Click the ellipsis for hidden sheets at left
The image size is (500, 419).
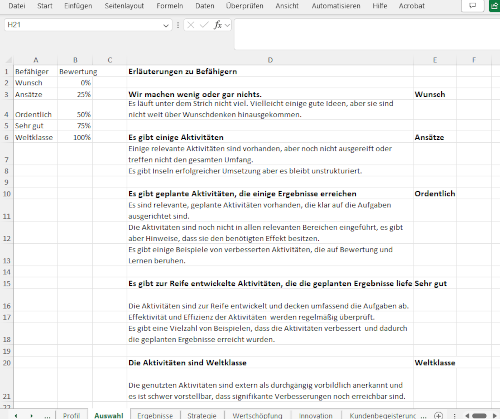point(47,416)
